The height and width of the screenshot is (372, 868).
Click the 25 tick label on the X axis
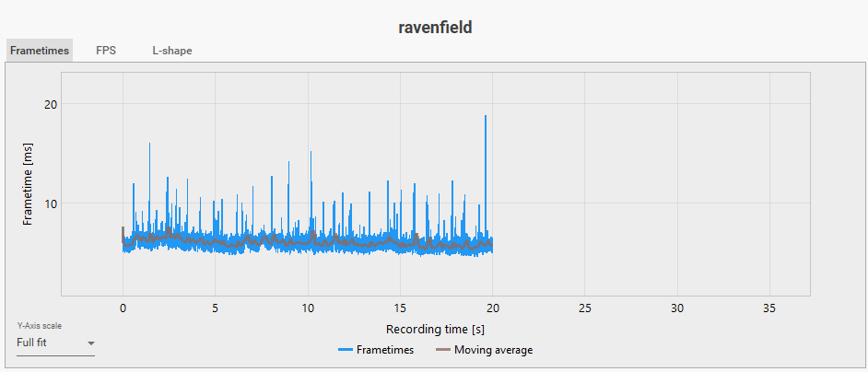584,308
